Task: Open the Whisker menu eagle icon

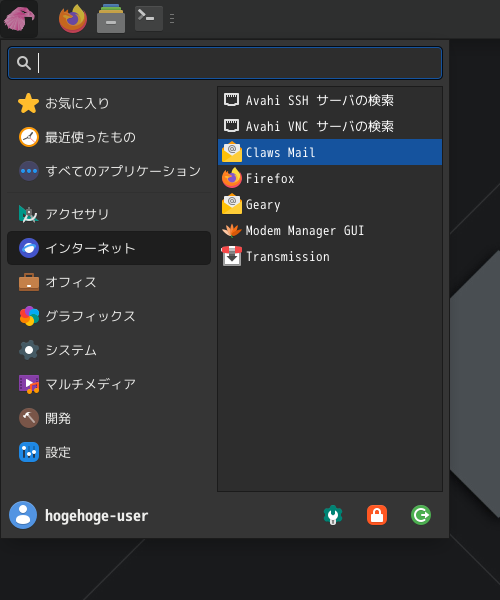Action: pyautogui.click(x=19, y=18)
